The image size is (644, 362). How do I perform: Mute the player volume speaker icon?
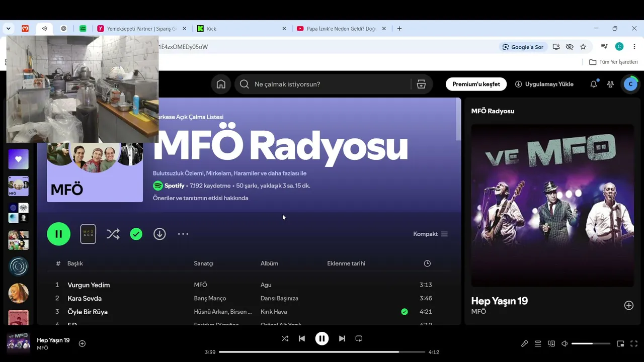pyautogui.click(x=565, y=343)
